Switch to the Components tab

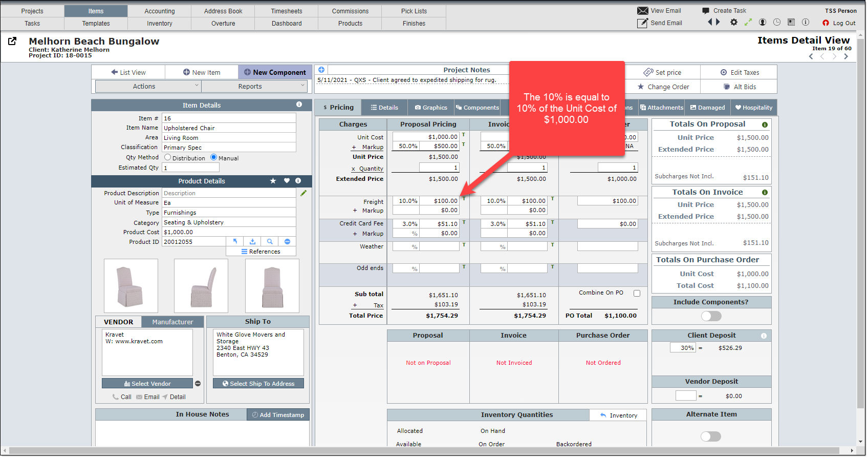(478, 108)
